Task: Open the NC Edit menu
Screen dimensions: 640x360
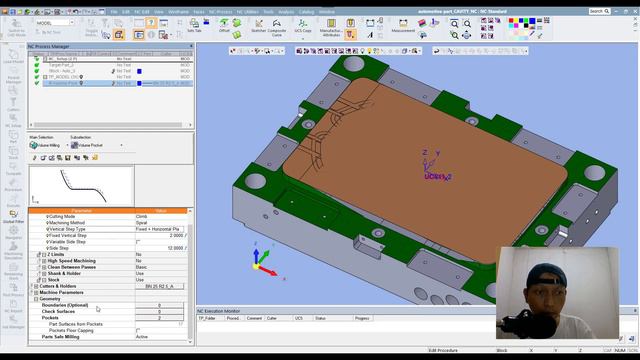Action: pos(142,12)
